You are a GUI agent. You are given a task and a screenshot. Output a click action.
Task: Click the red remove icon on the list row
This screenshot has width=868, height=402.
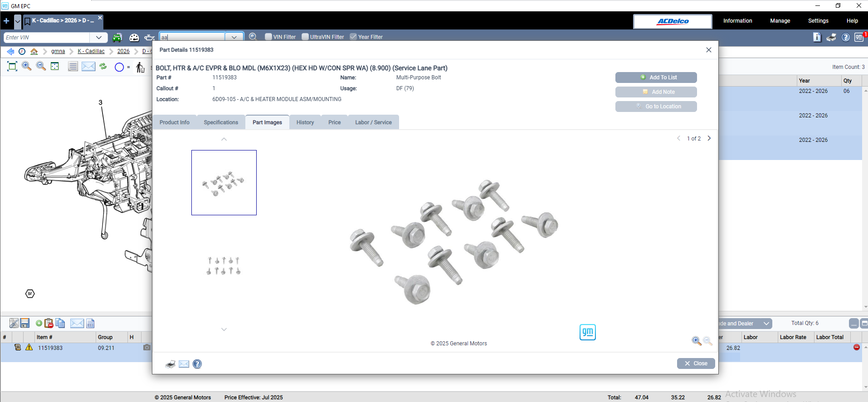[857, 347]
